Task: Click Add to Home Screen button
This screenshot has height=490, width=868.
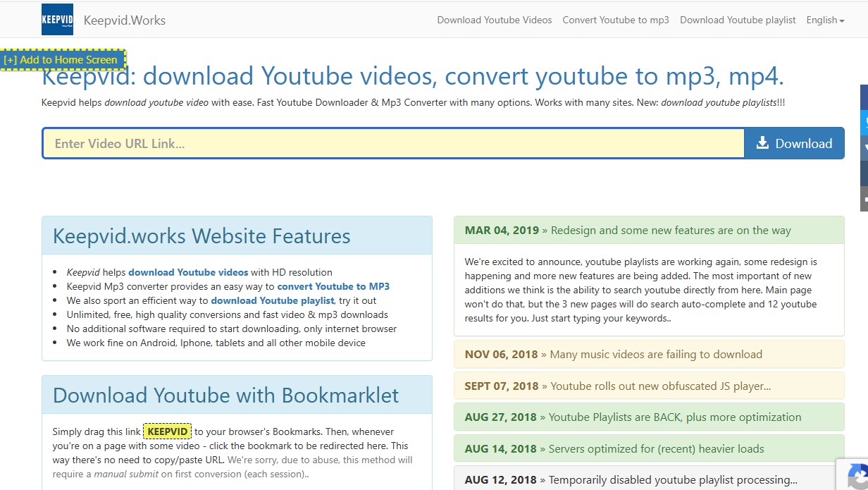Action: (x=62, y=60)
